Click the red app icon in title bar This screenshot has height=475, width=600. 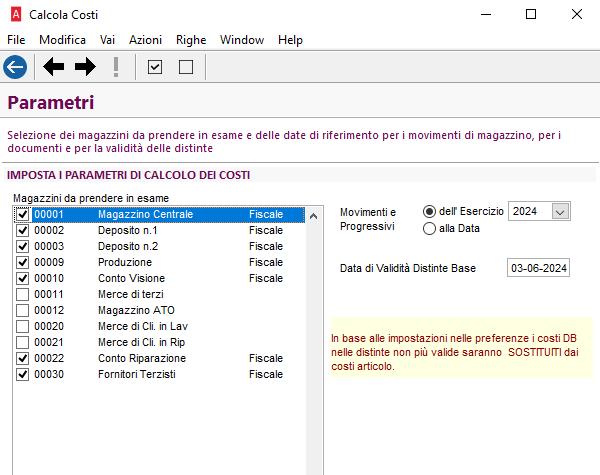point(16,15)
